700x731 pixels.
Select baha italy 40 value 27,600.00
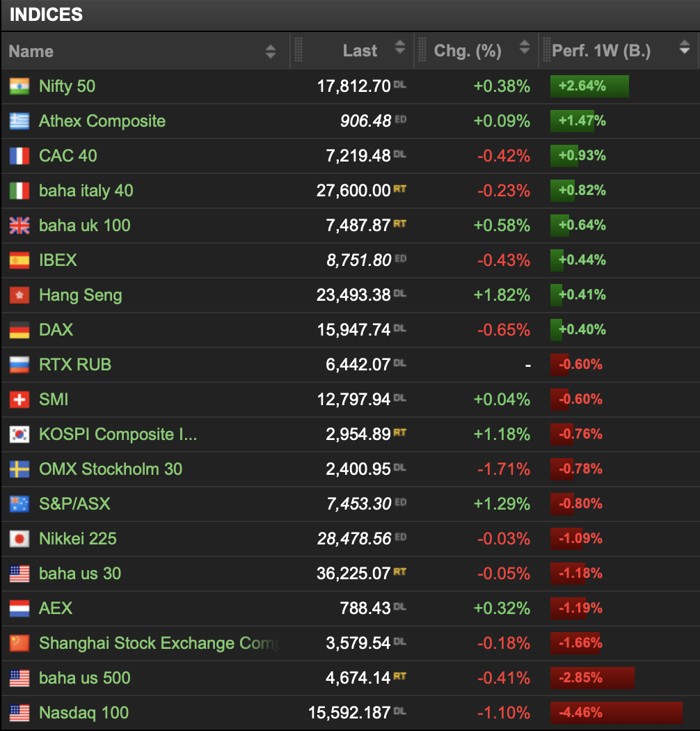click(x=353, y=191)
